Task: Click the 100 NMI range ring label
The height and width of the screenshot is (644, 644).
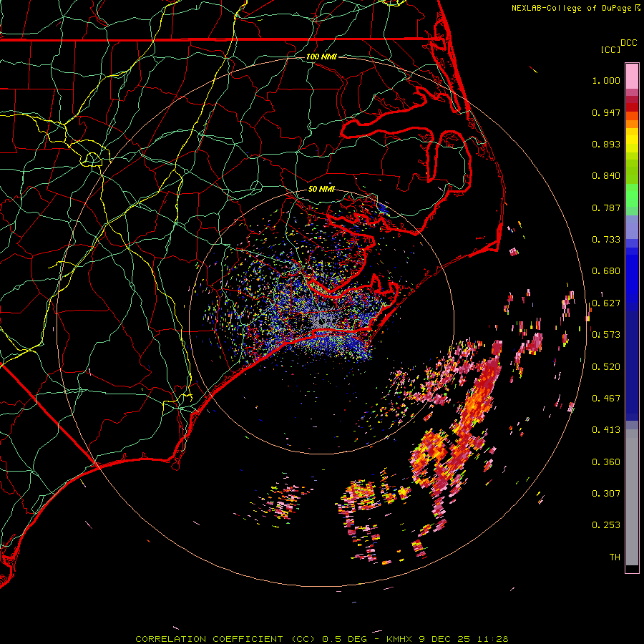Action: click(321, 57)
